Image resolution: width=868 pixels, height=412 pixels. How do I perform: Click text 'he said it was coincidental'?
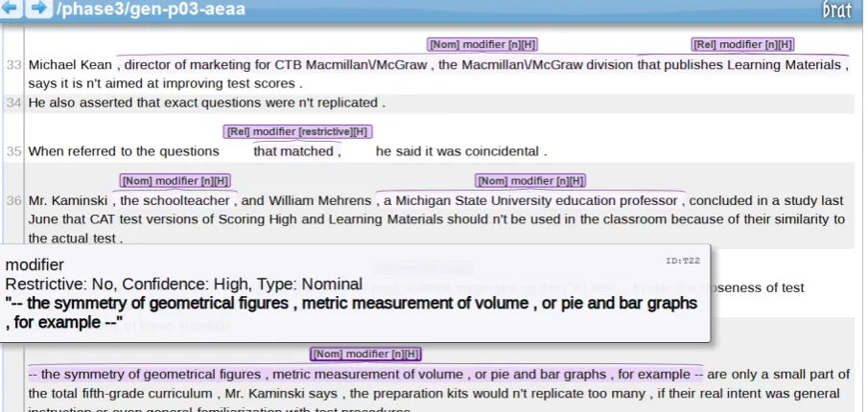[457, 151]
